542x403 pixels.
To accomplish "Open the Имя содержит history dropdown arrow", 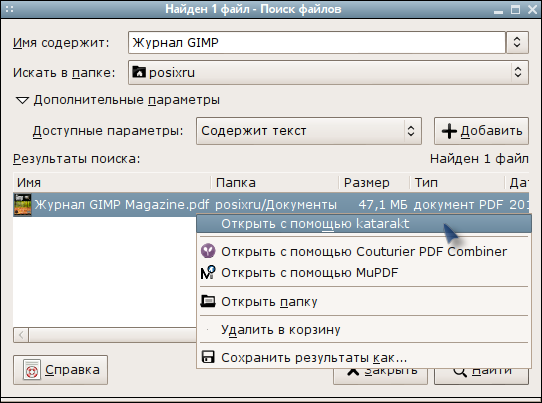I will (517, 42).
